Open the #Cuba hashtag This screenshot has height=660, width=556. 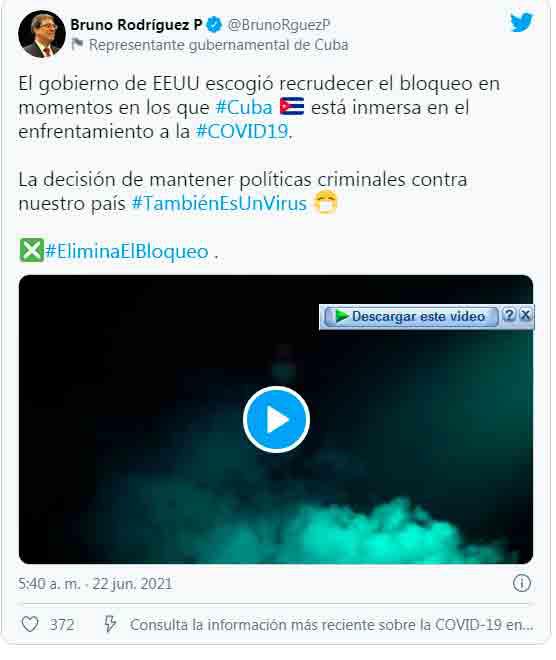pos(244,107)
